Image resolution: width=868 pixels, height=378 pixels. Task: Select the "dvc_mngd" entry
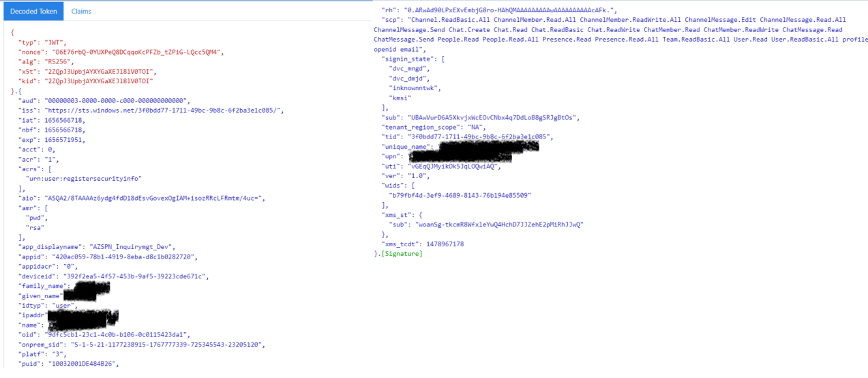tap(408, 69)
